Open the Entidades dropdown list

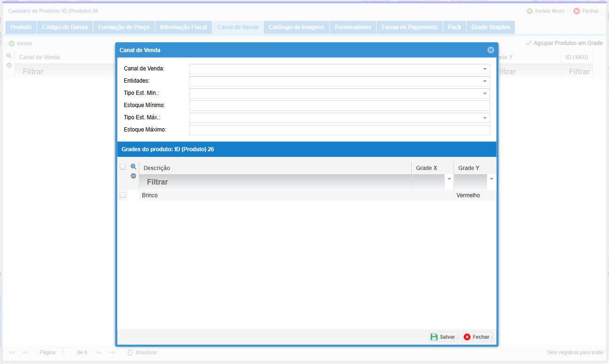tap(484, 81)
